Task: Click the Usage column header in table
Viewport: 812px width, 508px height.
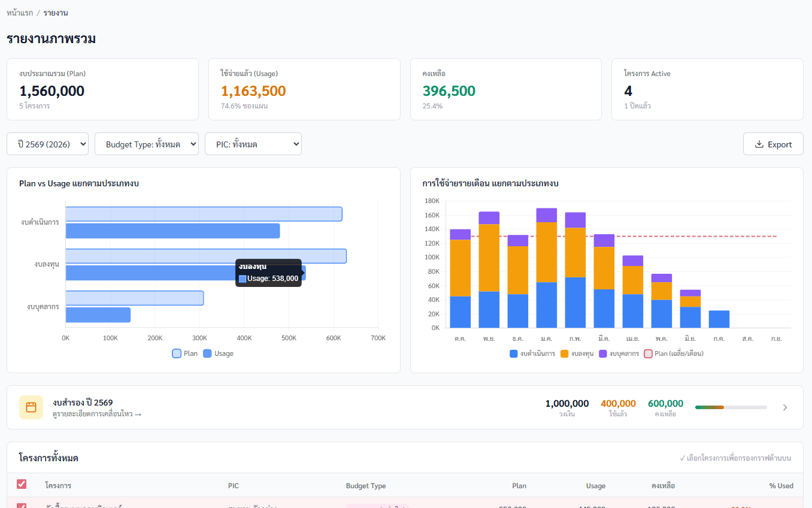Action: pyautogui.click(x=595, y=486)
